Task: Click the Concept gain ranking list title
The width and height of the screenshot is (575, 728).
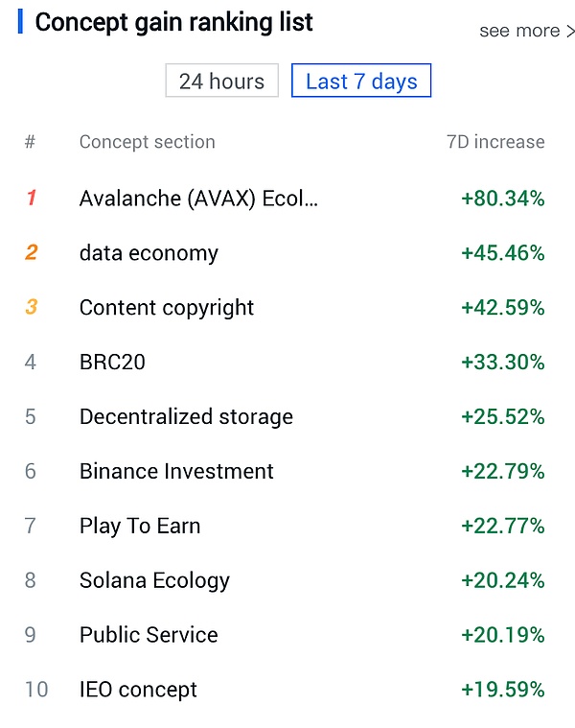Action: click(173, 22)
